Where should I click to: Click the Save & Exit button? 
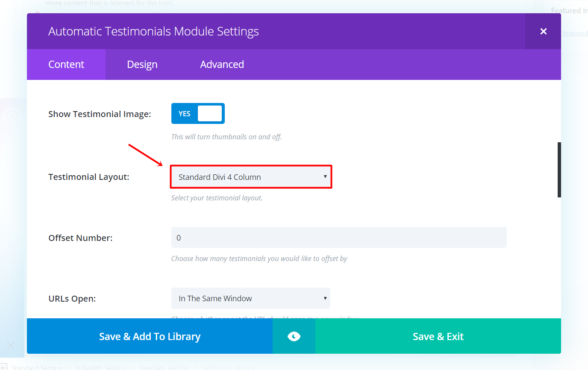438,336
